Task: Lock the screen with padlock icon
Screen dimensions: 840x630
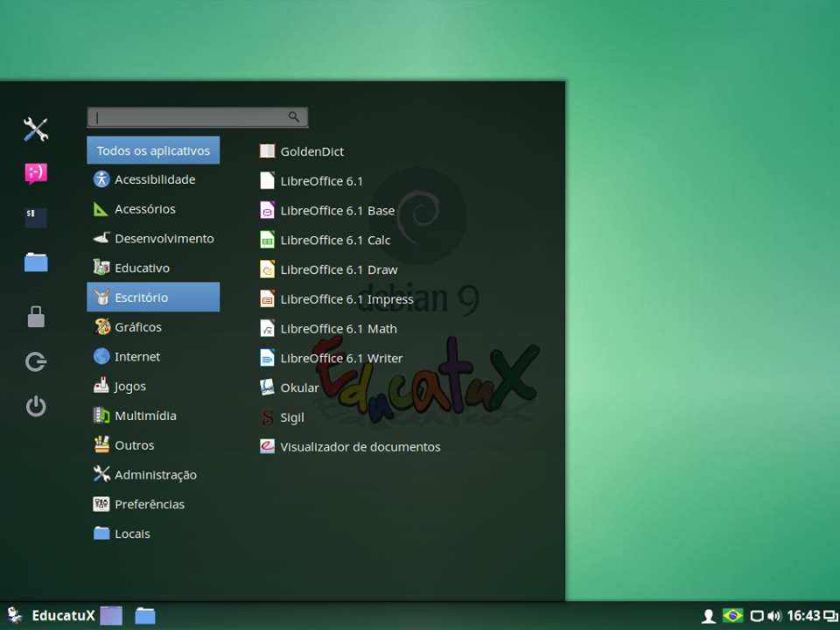Action: (x=36, y=317)
